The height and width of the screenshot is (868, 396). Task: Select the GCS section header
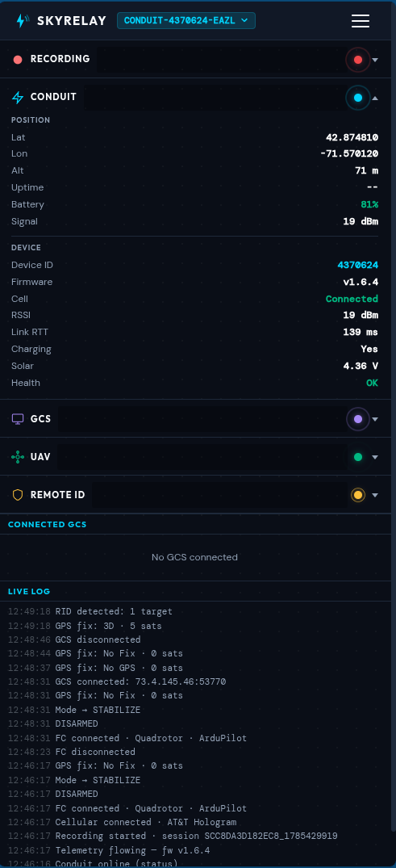195,419
